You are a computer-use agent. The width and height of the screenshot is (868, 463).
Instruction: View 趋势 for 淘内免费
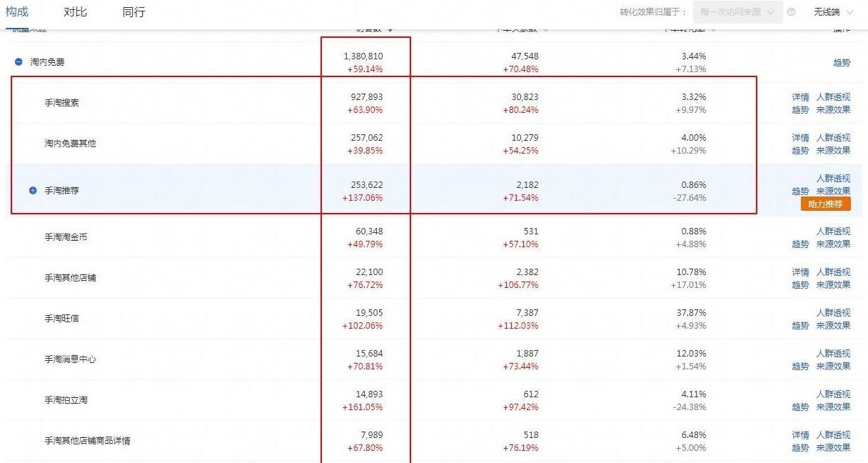842,63
